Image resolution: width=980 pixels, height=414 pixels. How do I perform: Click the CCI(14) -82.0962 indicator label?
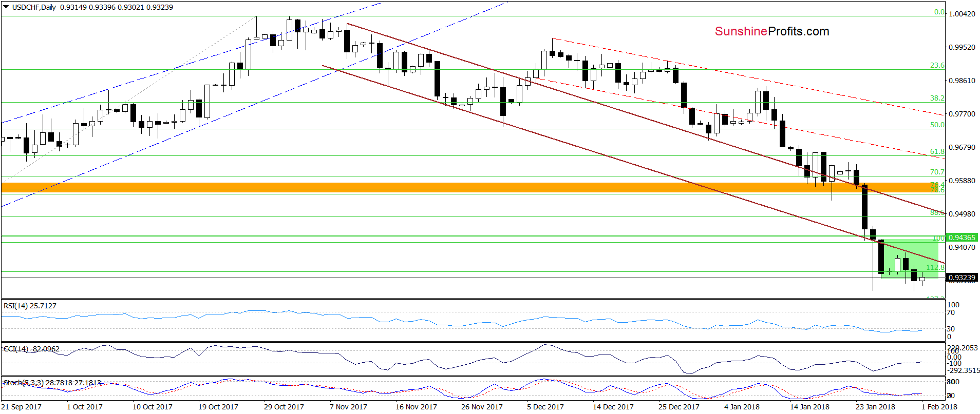pyautogui.click(x=31, y=349)
